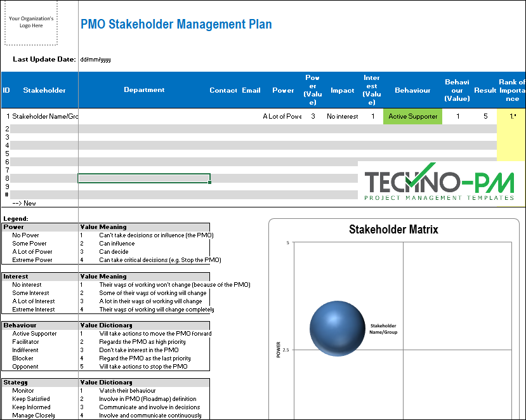Click the organization logo placeholder
This screenshot has height=420, width=526.
point(30,22)
